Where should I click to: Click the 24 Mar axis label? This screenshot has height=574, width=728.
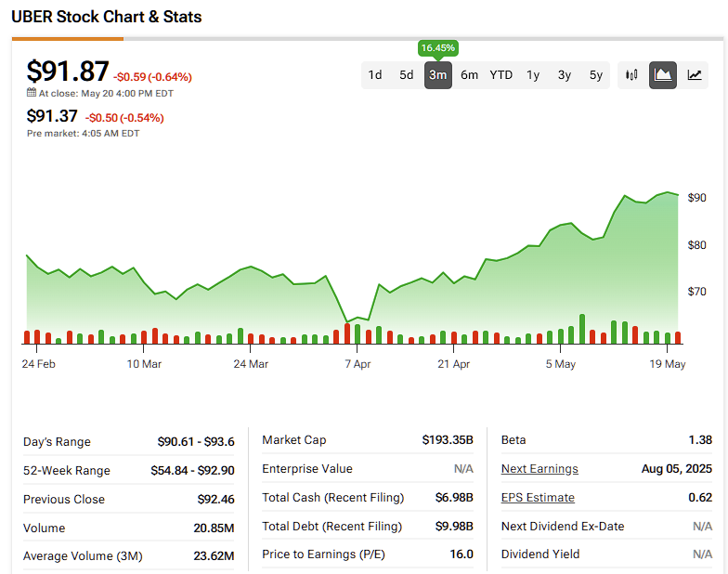[251, 364]
